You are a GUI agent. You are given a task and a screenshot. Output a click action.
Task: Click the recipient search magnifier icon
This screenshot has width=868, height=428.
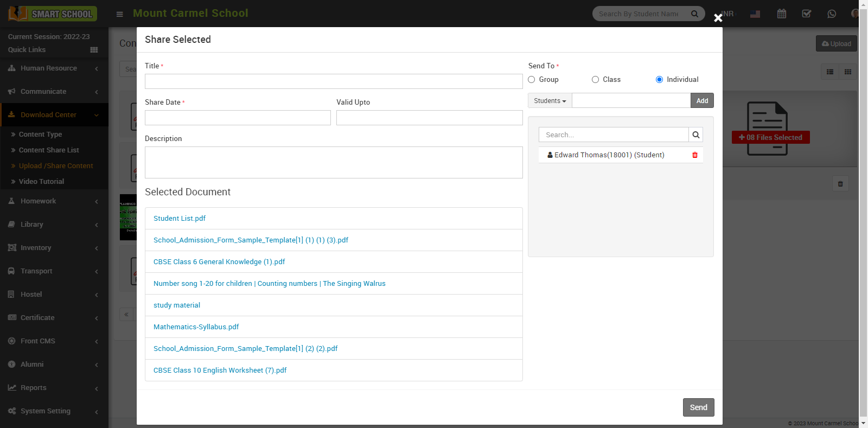point(695,135)
